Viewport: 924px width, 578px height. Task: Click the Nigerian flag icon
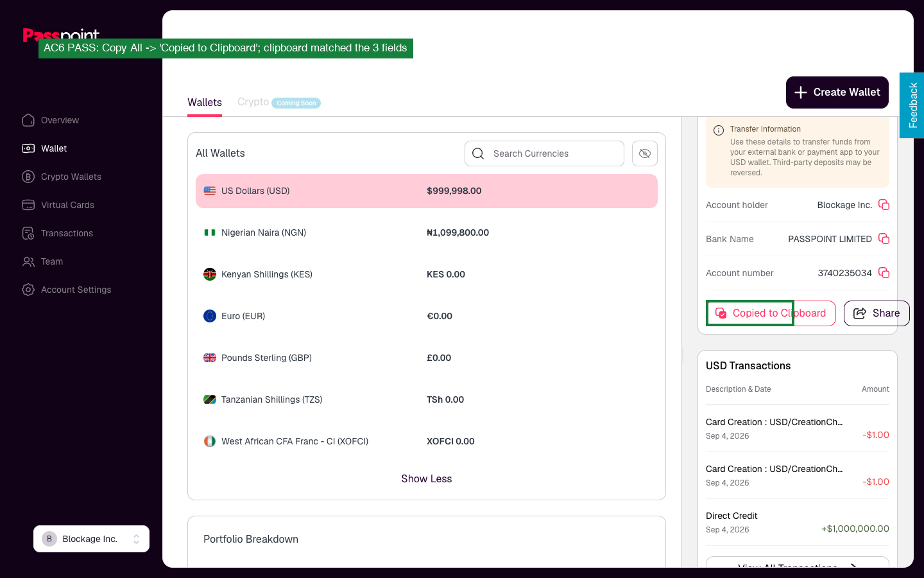(210, 232)
